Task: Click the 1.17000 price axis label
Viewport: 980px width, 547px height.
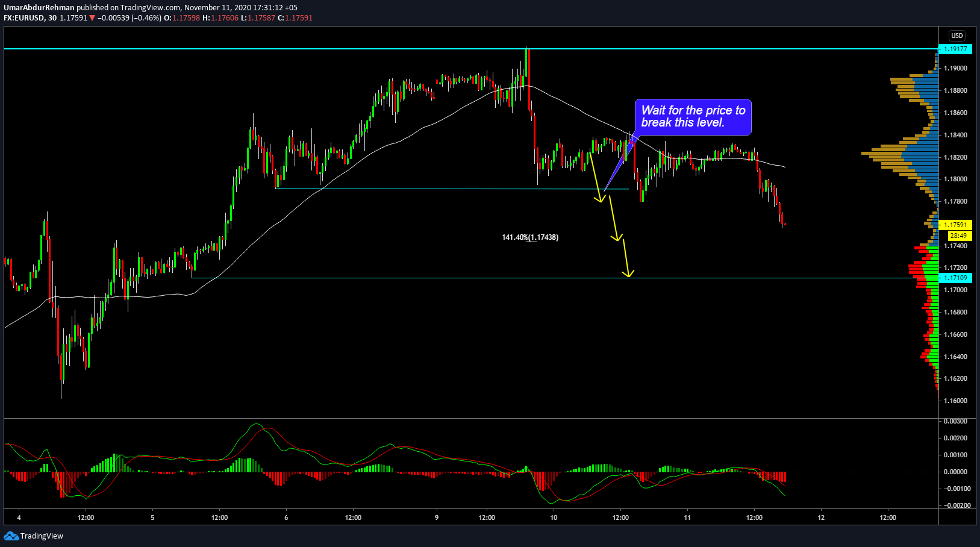Action: point(955,290)
